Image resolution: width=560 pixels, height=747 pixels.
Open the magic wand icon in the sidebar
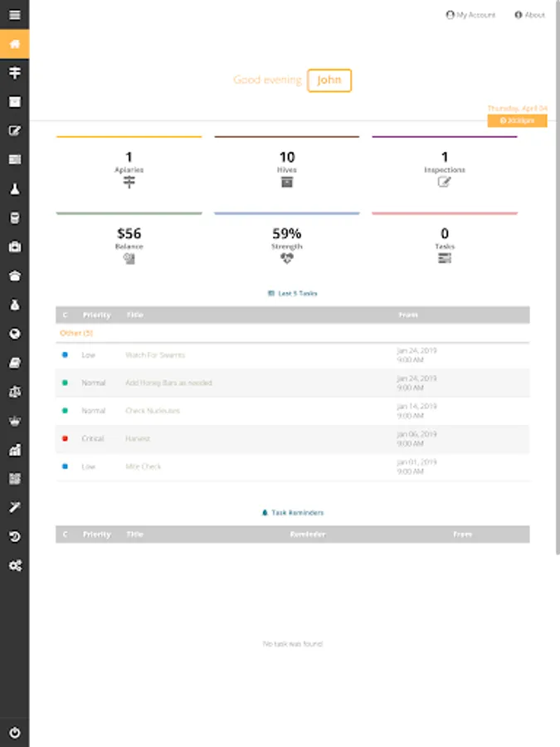15,508
